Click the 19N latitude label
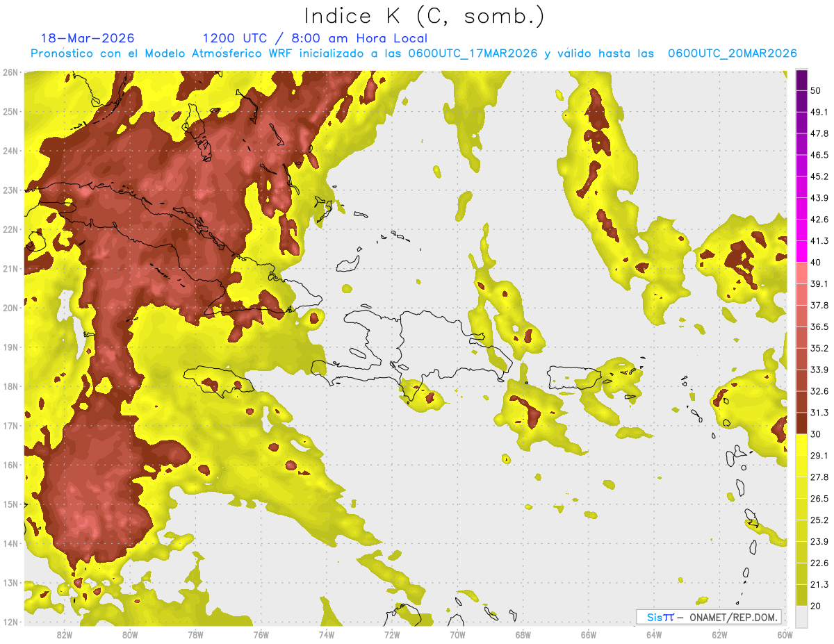Viewport: 834px width, 644px height. pyautogui.click(x=10, y=347)
